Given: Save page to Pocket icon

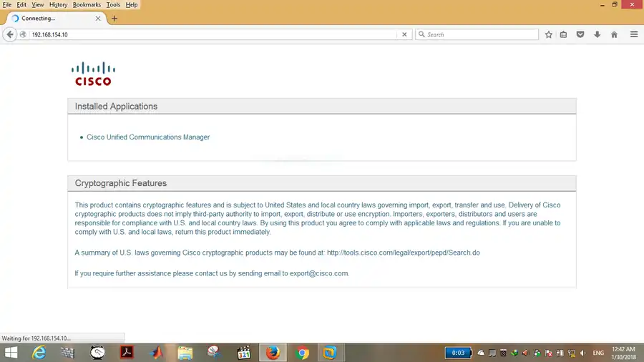Looking at the screenshot, I should [580, 34].
